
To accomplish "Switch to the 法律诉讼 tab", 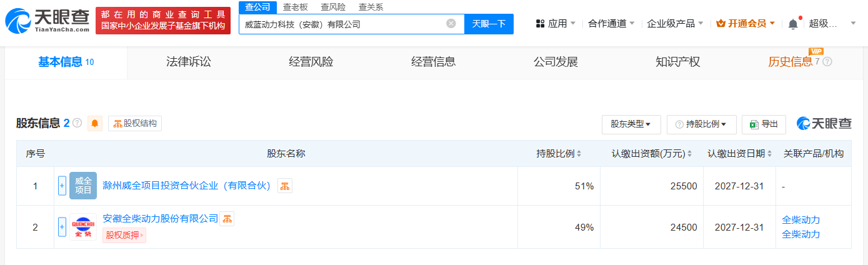I will [x=189, y=62].
